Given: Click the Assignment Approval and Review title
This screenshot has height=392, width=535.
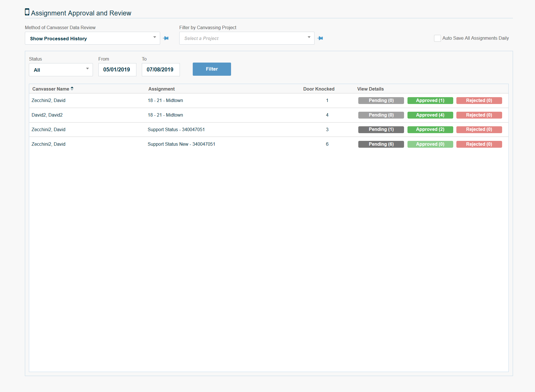Looking at the screenshot, I should click(x=81, y=13).
